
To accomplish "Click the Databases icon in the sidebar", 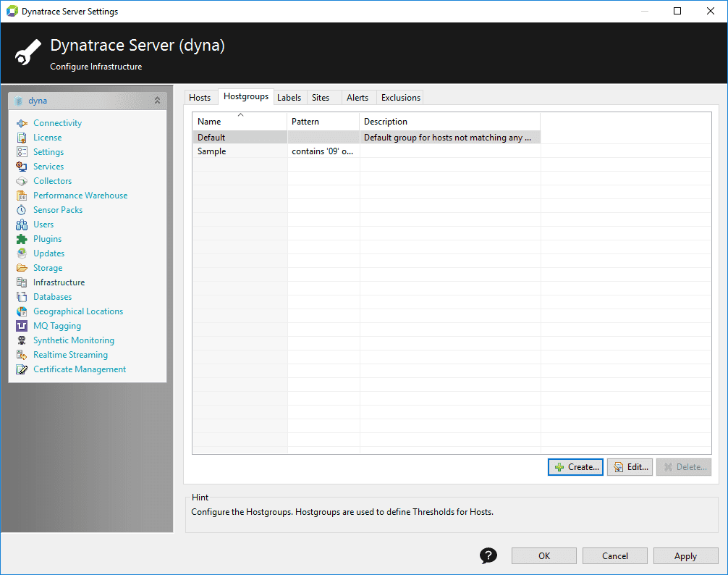I will pyautogui.click(x=22, y=297).
